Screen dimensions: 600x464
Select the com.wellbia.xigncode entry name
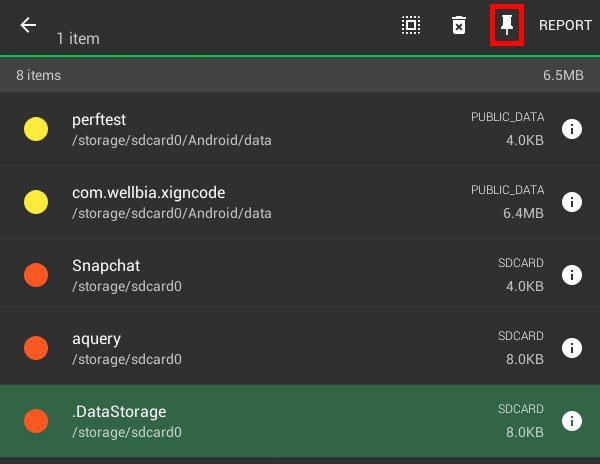148,193
